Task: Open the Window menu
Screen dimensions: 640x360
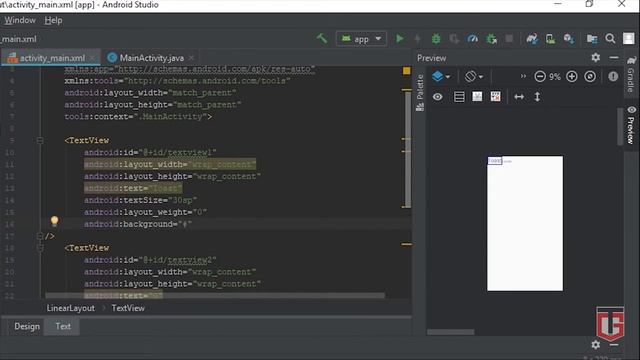Action: coord(20,20)
